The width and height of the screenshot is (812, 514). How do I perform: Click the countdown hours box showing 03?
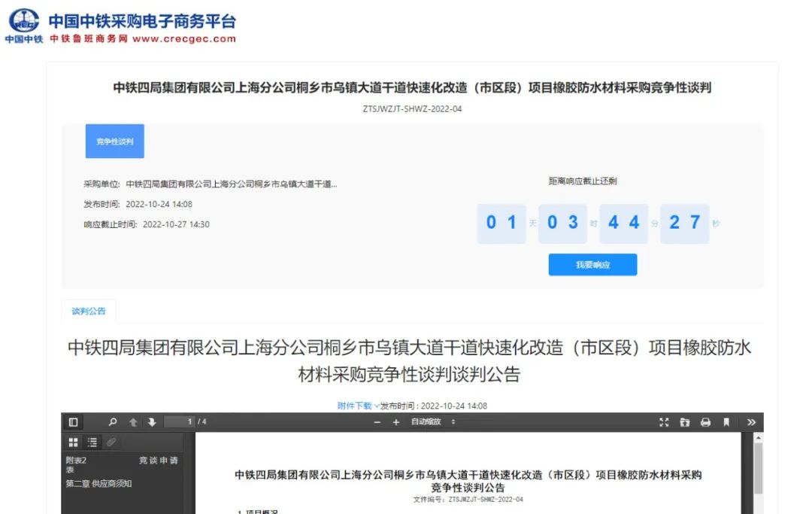point(562,224)
